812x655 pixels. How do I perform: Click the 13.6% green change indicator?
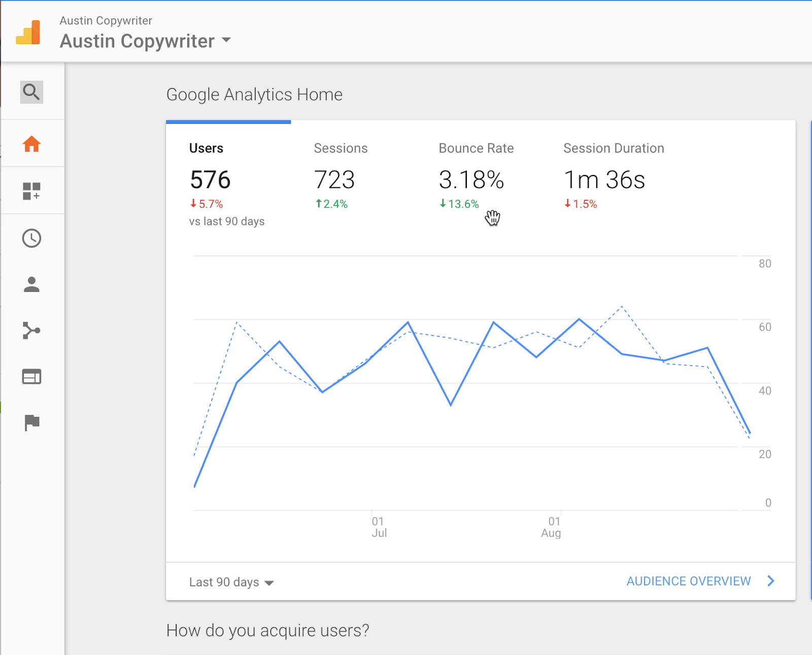click(459, 204)
